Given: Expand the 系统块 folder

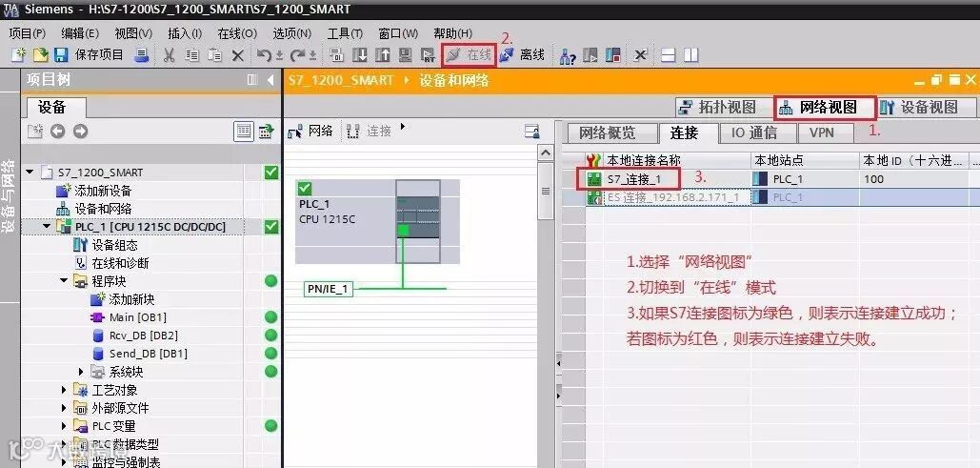Looking at the screenshot, I should pos(81,372).
